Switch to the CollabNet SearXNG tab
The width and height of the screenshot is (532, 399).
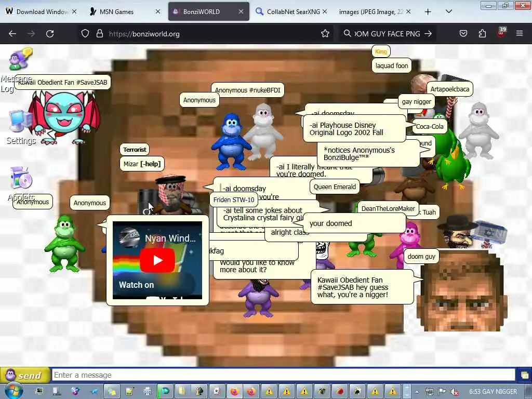[293, 12]
